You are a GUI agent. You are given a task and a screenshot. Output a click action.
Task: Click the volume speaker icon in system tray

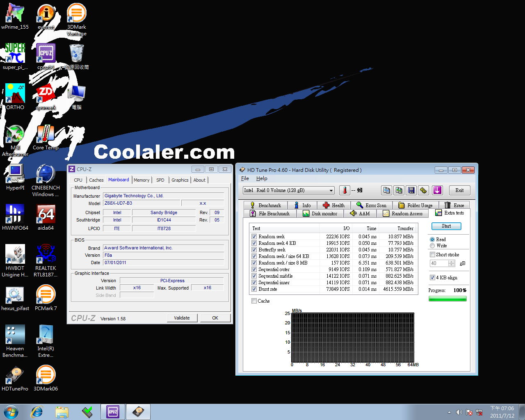459,412
